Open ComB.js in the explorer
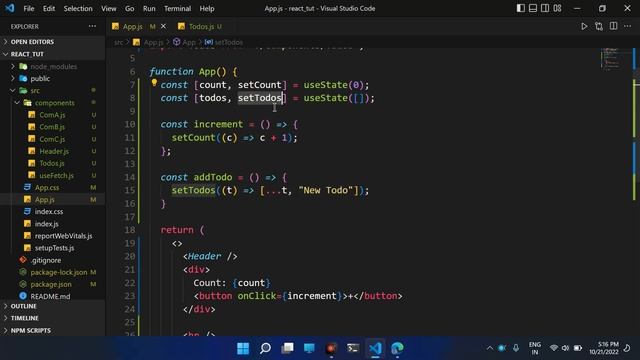The width and height of the screenshot is (640, 360). 52,127
